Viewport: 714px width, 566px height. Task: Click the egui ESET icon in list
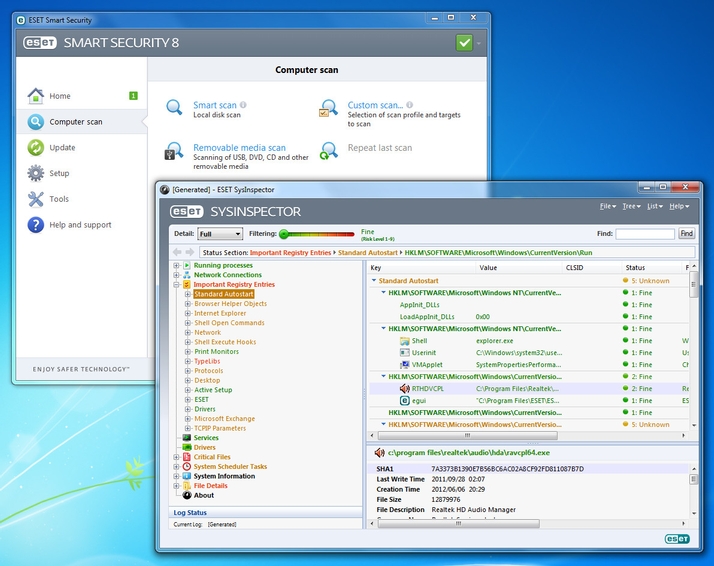tap(404, 401)
